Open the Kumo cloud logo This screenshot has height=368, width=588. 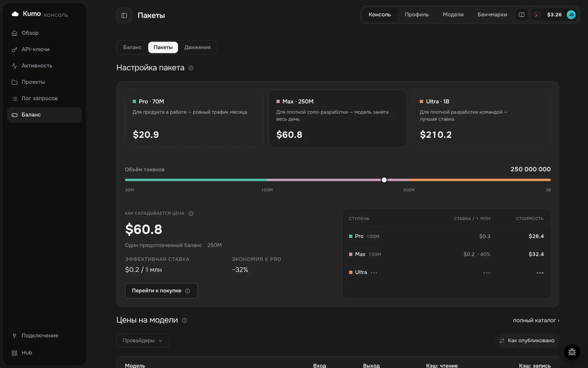15,14
